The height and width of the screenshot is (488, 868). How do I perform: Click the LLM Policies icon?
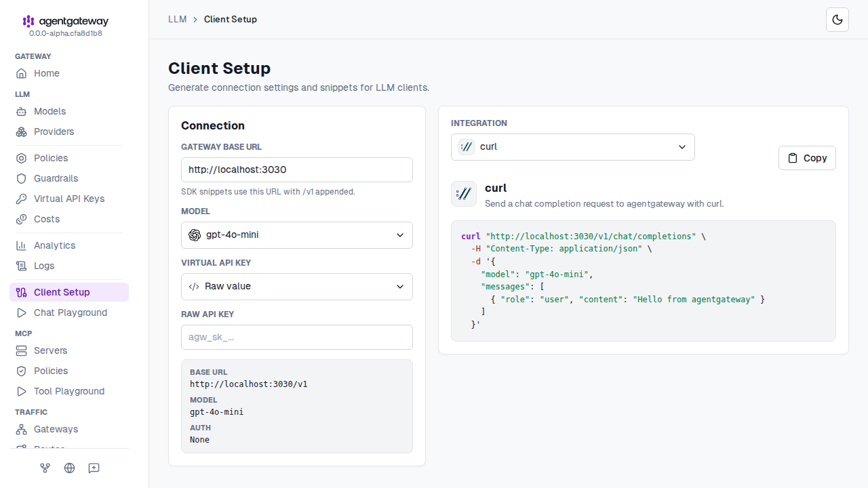(22, 158)
